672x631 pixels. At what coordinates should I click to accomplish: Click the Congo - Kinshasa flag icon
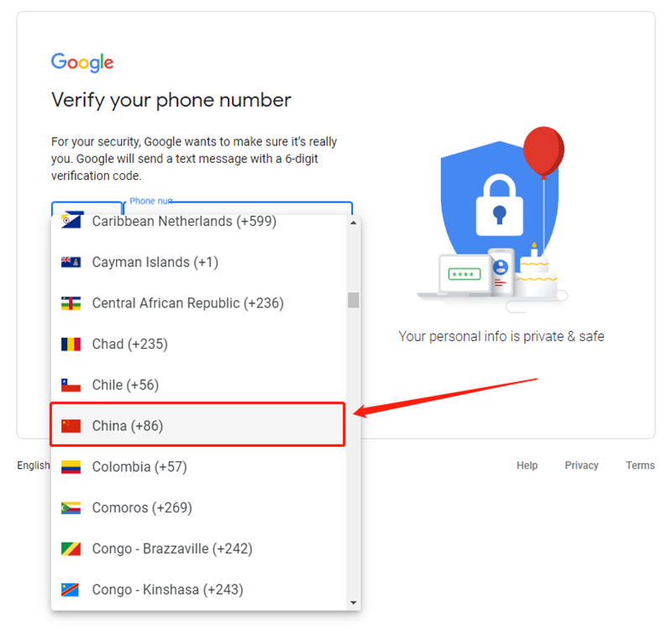[x=71, y=590]
